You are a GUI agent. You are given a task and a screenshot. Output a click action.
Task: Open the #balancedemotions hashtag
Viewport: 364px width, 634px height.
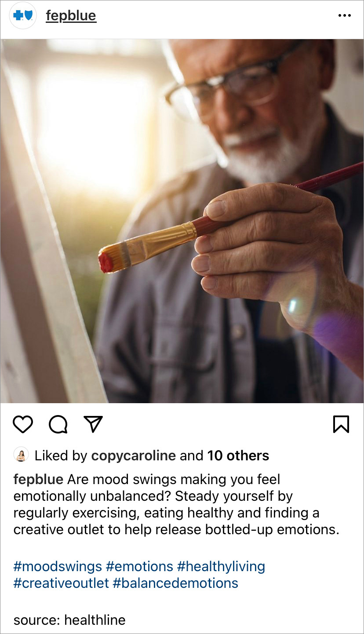(175, 583)
